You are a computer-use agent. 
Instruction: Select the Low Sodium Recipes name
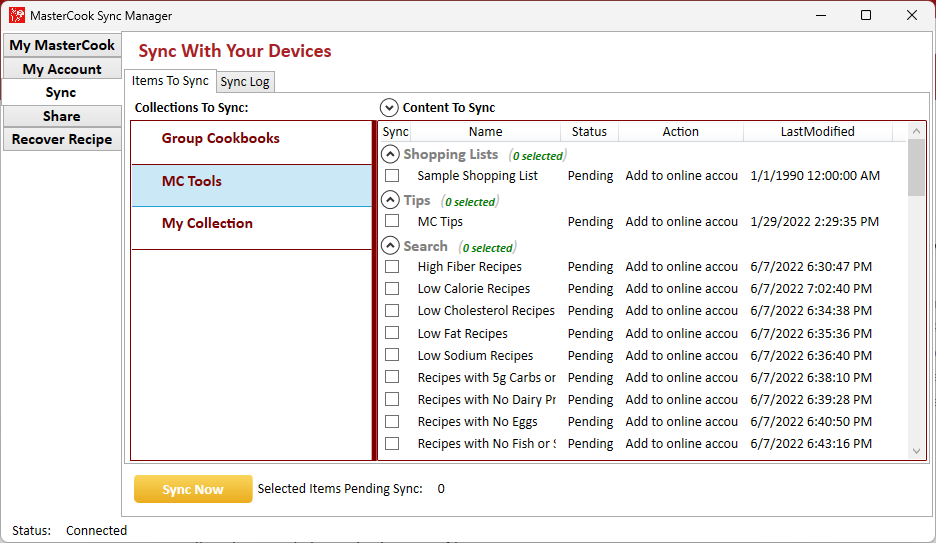click(x=475, y=356)
